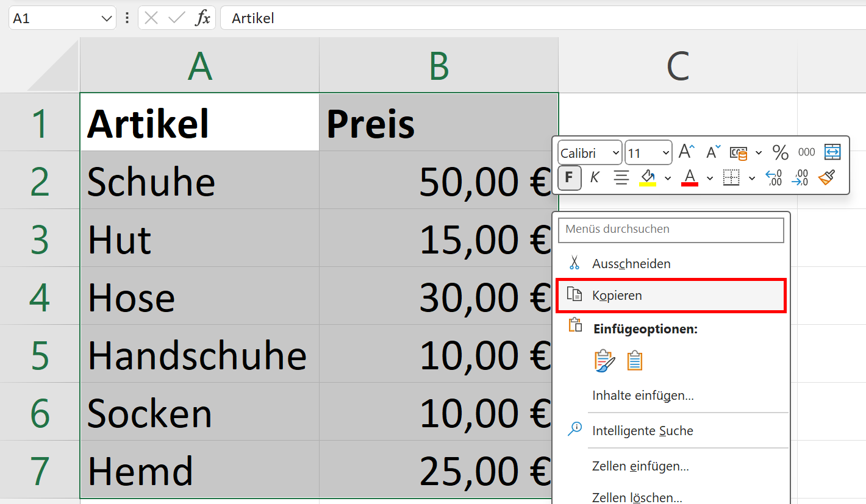Click the decrease decimal places icon
This screenshot has height=504, width=866.
800,178
